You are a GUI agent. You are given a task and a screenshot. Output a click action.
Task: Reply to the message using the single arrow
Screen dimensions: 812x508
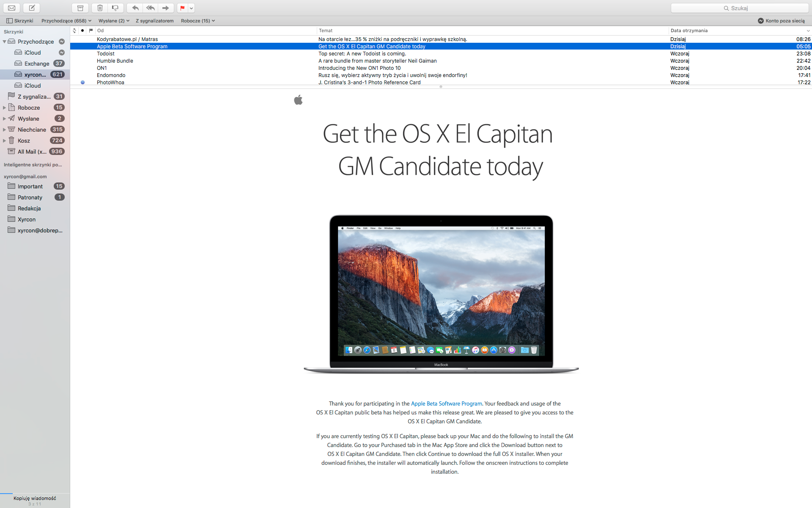pos(135,8)
